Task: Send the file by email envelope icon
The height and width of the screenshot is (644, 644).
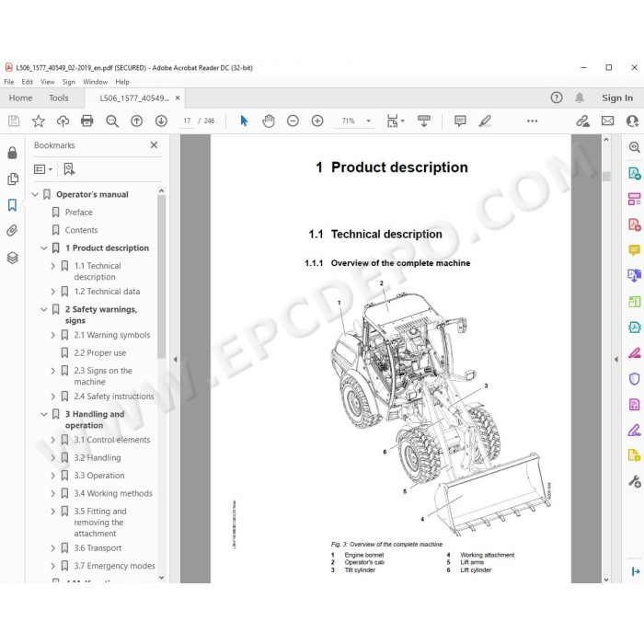Action: coord(607,121)
